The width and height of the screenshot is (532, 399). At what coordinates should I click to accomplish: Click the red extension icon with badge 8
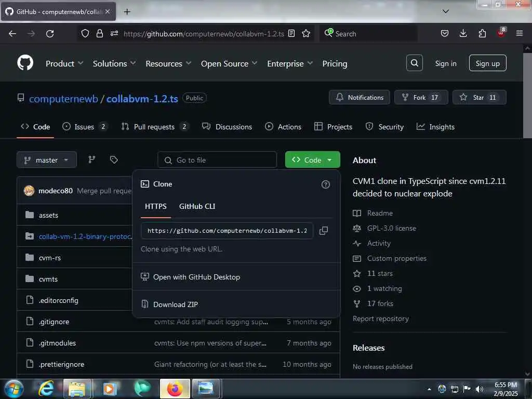coord(501,33)
